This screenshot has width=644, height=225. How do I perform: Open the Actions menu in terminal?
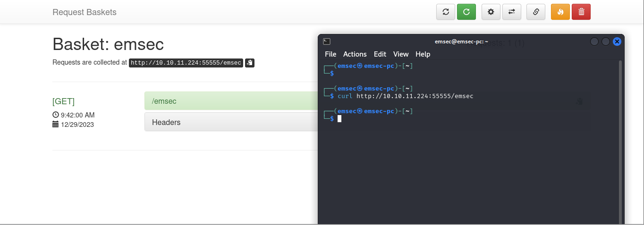pyautogui.click(x=355, y=54)
